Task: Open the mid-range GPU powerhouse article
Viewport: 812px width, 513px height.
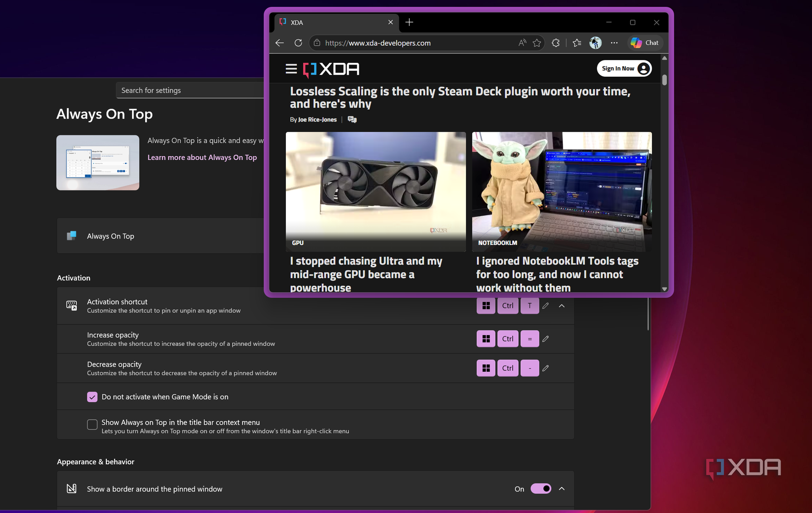Action: pyautogui.click(x=366, y=274)
